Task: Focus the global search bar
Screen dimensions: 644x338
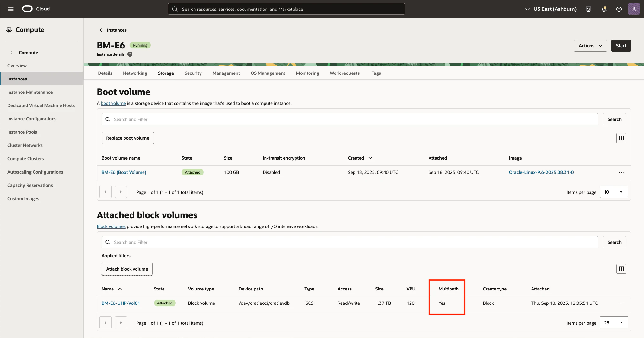Action: click(286, 9)
